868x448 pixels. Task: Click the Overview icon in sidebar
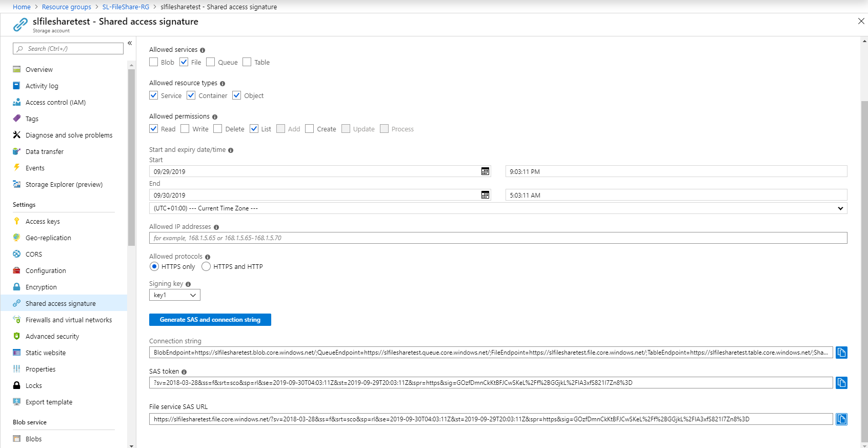click(x=17, y=69)
